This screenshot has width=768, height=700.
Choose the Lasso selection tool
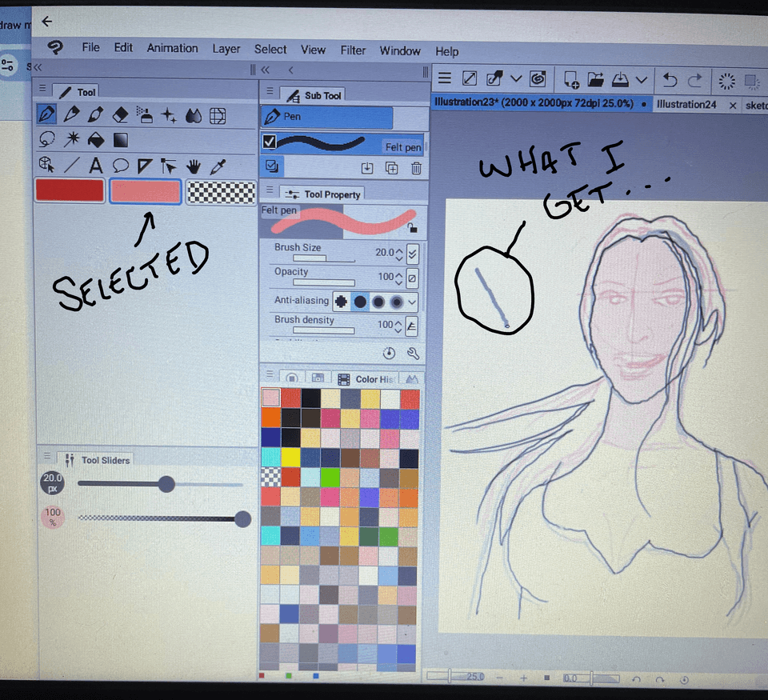[46, 140]
